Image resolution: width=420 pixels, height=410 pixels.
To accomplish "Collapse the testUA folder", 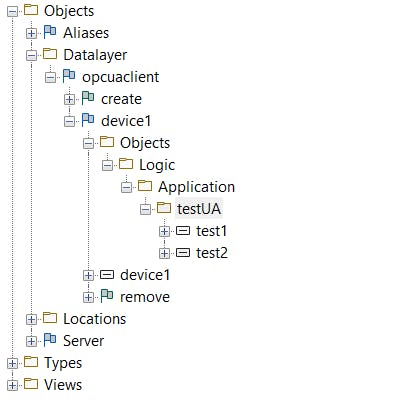I will (x=145, y=209).
